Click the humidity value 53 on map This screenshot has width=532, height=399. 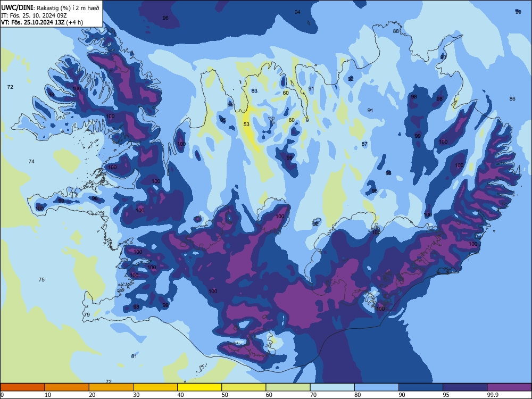click(247, 124)
